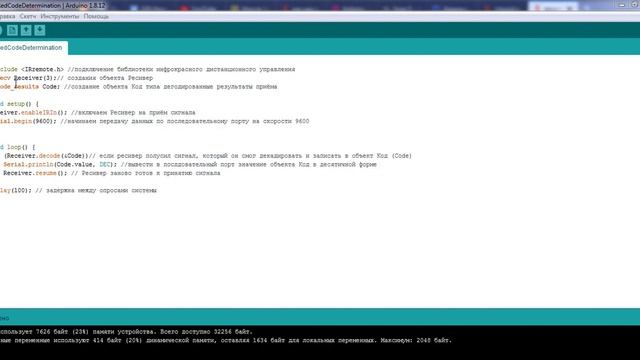
Task: Click the void setup() line
Action: (19, 104)
